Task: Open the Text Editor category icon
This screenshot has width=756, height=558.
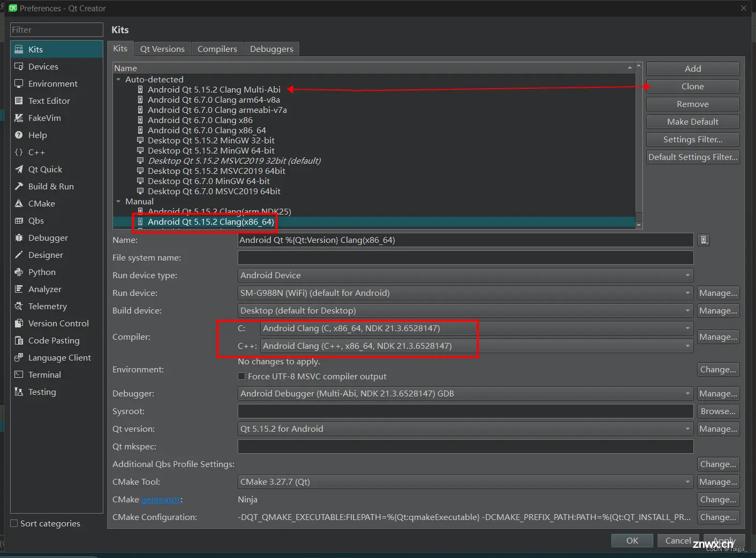Action: pos(19,101)
